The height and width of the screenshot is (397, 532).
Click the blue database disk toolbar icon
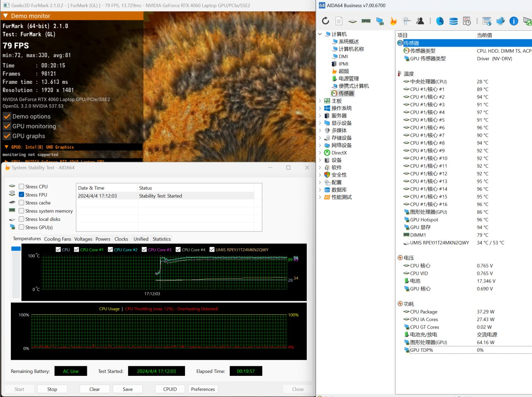coord(453,21)
